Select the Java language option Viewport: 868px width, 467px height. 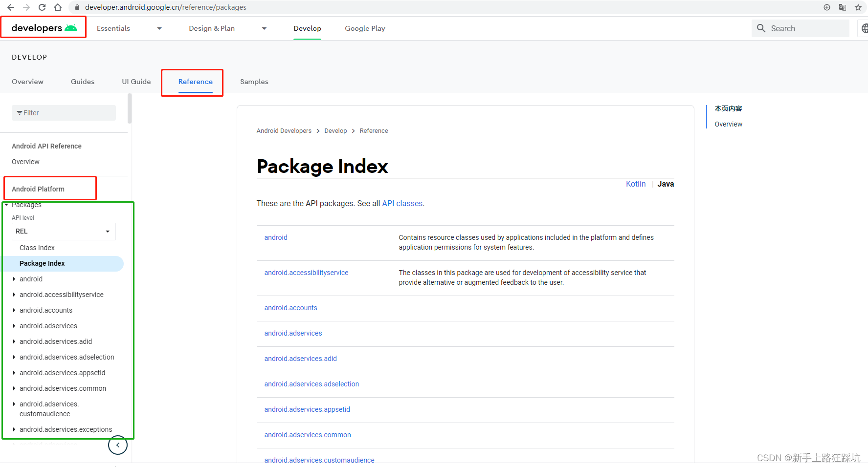[x=666, y=184]
